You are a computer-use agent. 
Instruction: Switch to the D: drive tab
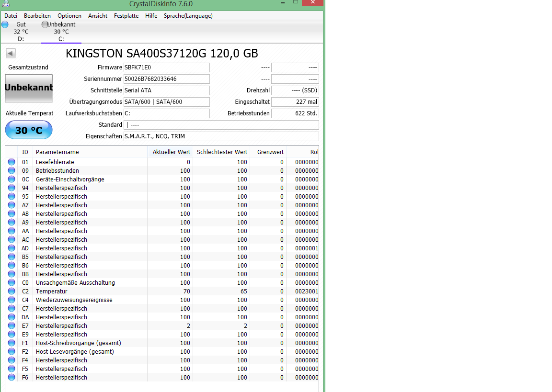point(21,32)
